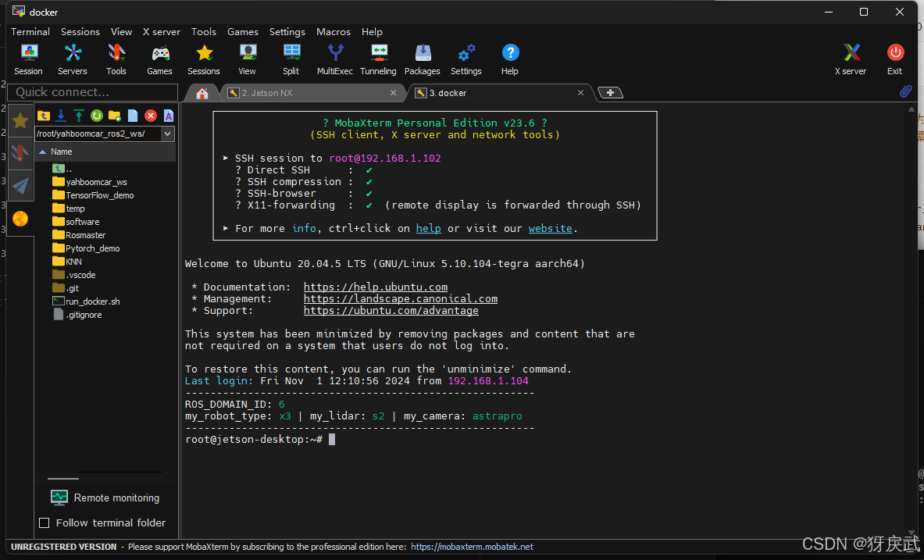The width and height of the screenshot is (924, 560).
Task: Open the ubuntu.com/advantage link
Action: click(391, 311)
